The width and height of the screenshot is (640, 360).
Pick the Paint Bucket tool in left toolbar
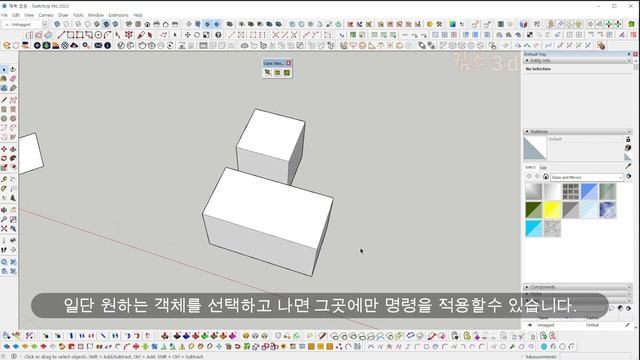(4, 79)
